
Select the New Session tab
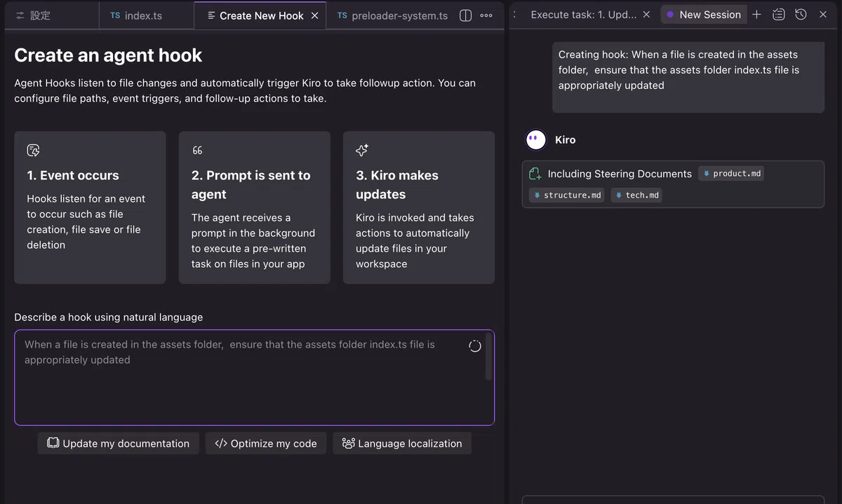pos(704,15)
